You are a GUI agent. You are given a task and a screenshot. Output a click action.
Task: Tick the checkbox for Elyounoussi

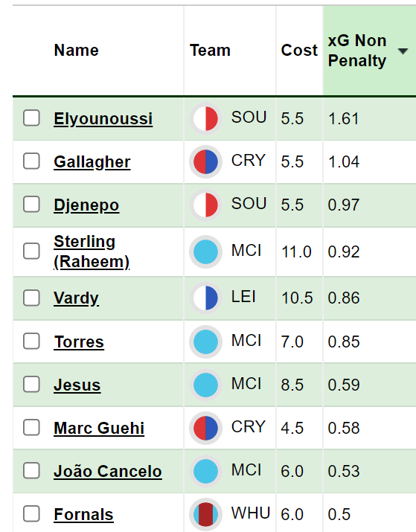coord(31,118)
